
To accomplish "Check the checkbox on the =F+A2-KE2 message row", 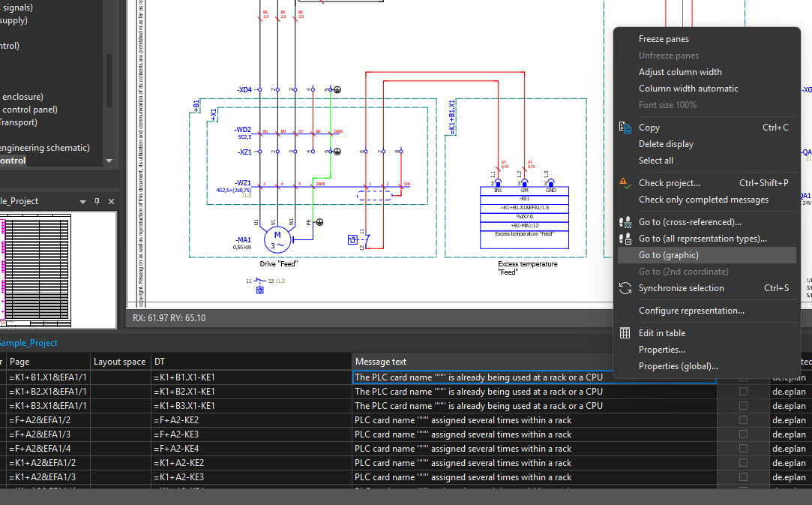I will click(742, 420).
